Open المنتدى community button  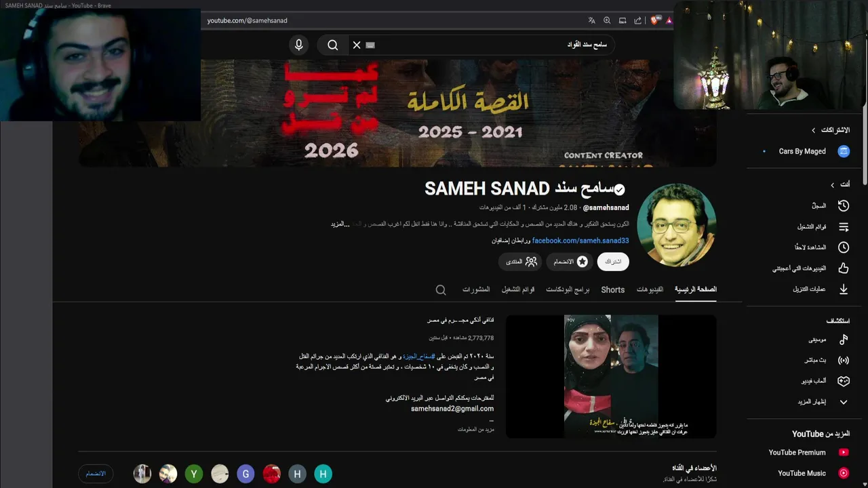pos(520,262)
